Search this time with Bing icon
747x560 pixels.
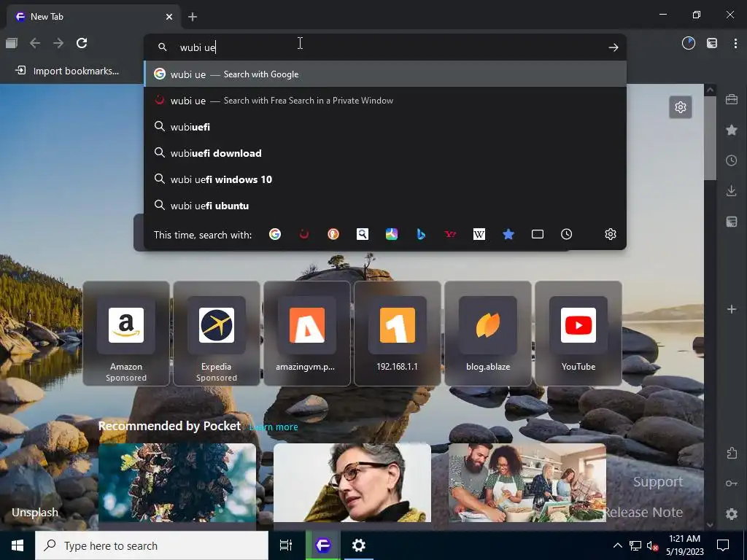[421, 234]
